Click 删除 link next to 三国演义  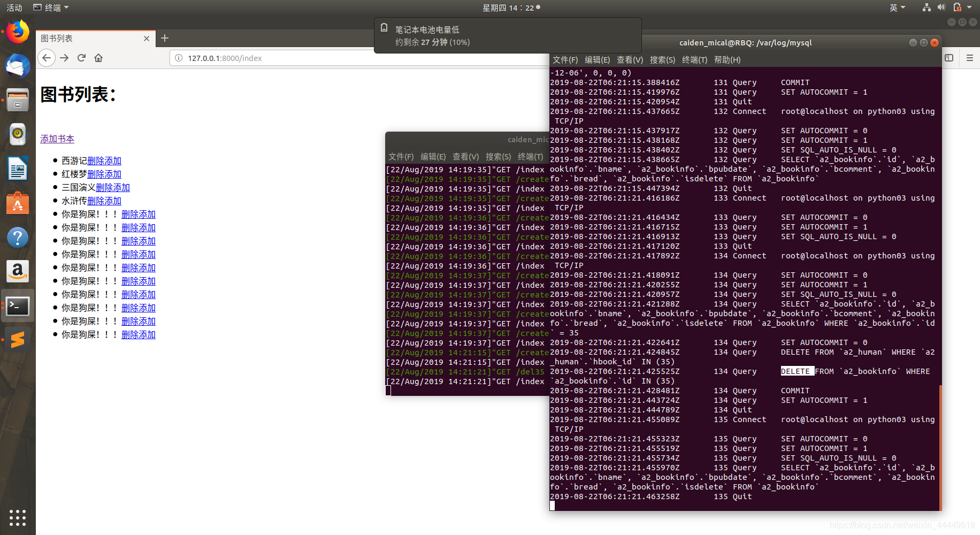coord(104,187)
